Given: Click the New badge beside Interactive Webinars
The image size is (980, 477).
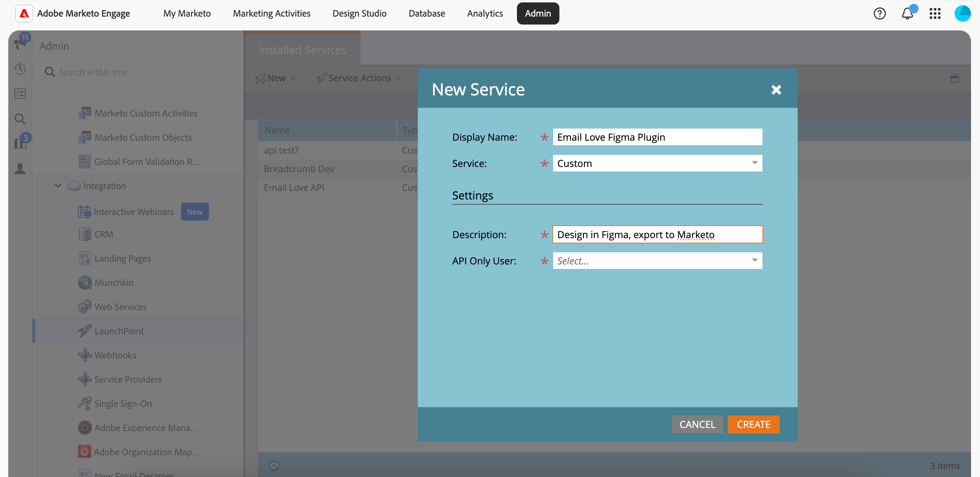Looking at the screenshot, I should pos(194,212).
